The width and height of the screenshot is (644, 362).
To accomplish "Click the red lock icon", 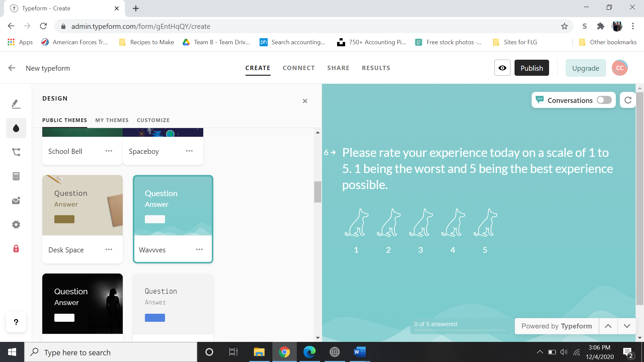I will tap(16, 249).
